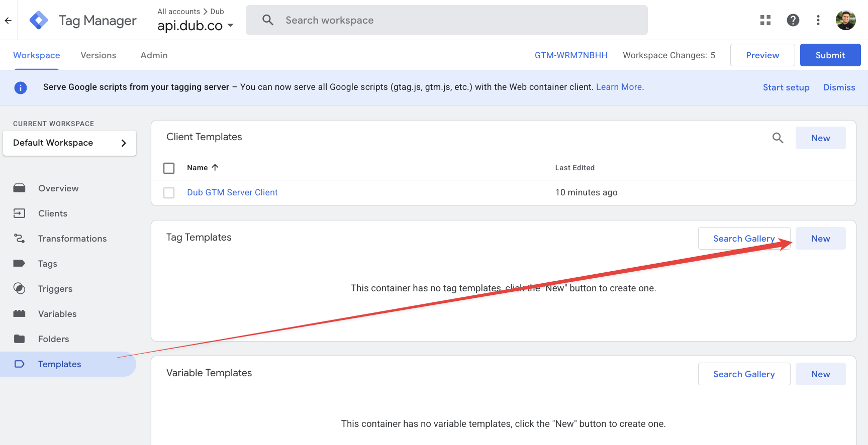The width and height of the screenshot is (868, 445).
Task: Switch to the Admin tab
Action: point(154,55)
